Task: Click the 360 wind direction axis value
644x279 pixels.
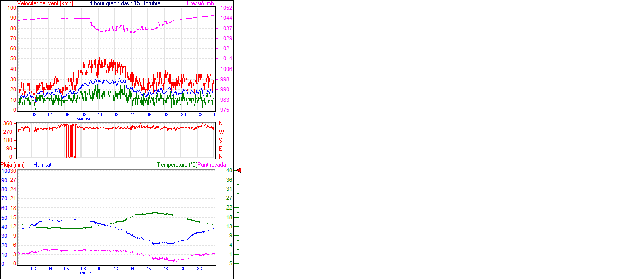Action: click(8, 123)
